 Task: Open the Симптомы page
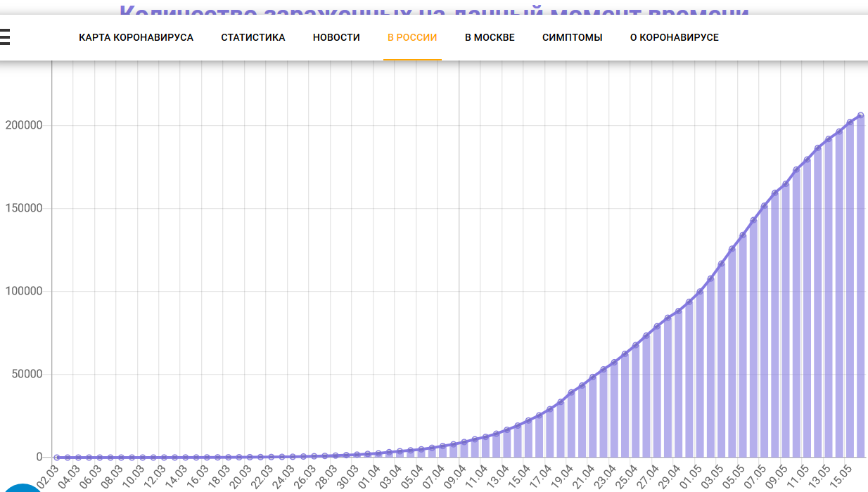coord(572,37)
